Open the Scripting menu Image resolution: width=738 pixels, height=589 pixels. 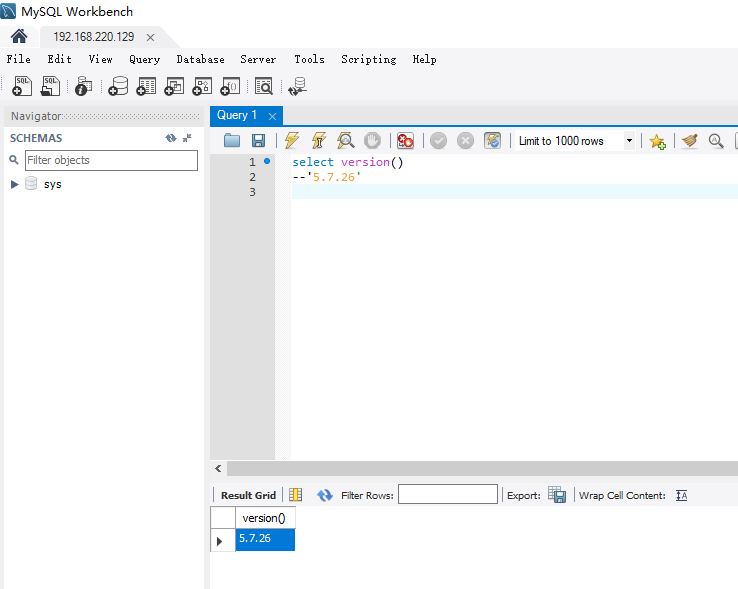(369, 59)
